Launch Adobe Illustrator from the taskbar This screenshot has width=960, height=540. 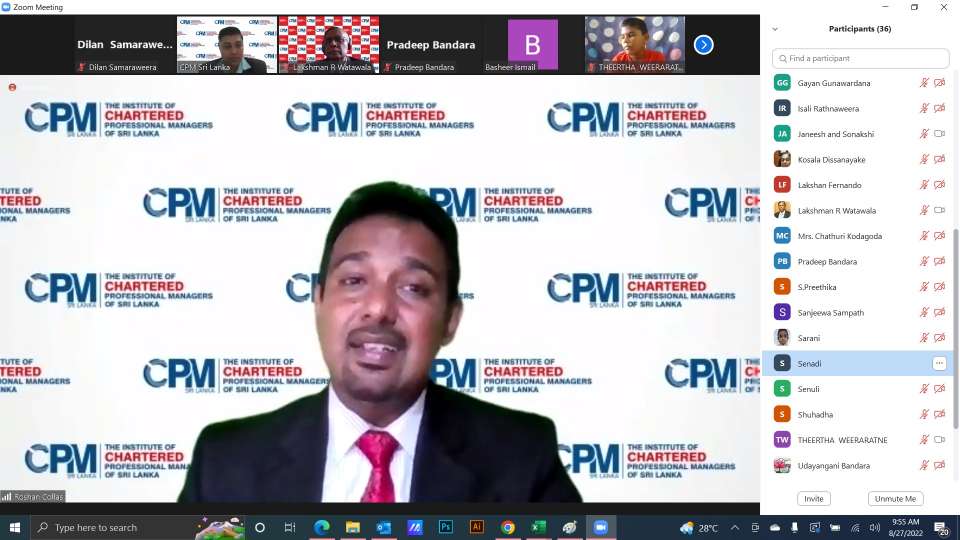coord(477,527)
